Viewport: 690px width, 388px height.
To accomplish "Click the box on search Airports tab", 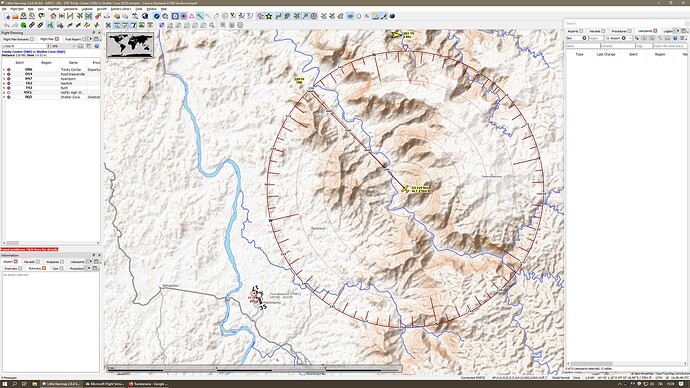I will point(581,31).
